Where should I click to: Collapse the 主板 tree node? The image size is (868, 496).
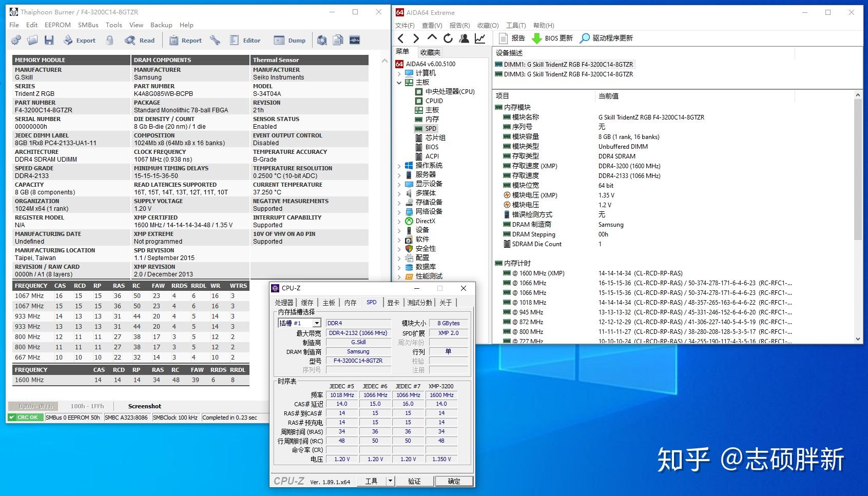click(399, 83)
